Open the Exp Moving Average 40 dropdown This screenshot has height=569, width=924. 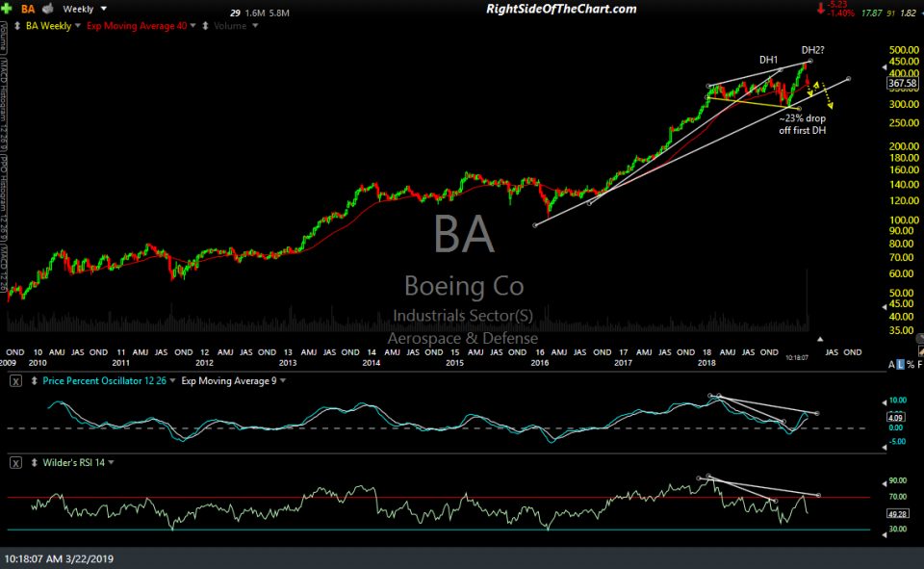[x=192, y=25]
